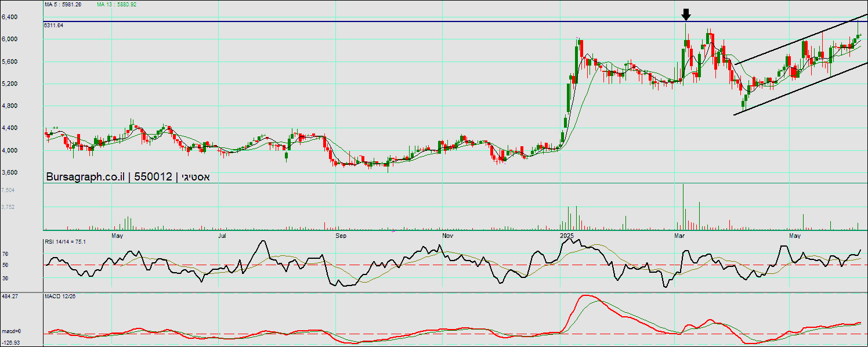
Task: Click the 3,600 price axis label
Action: click(x=9, y=172)
